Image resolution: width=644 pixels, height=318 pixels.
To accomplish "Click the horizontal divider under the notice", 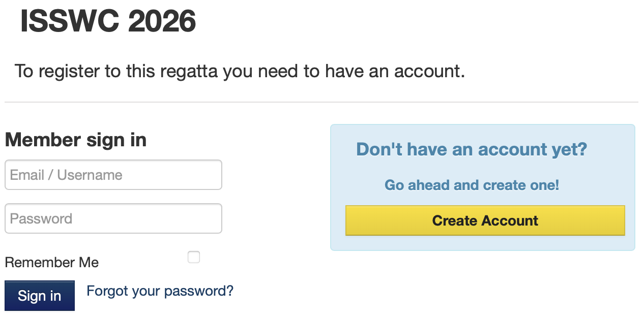I will pyautogui.click(x=321, y=102).
